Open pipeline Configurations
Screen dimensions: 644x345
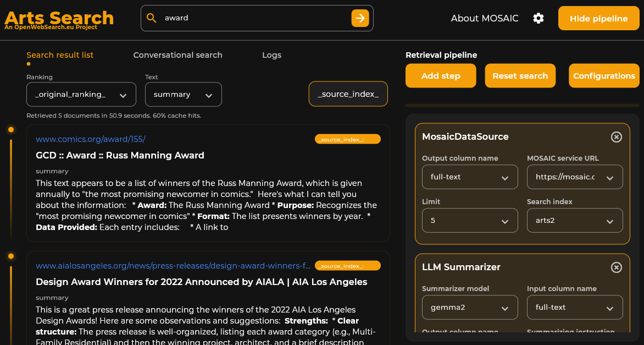pos(604,76)
